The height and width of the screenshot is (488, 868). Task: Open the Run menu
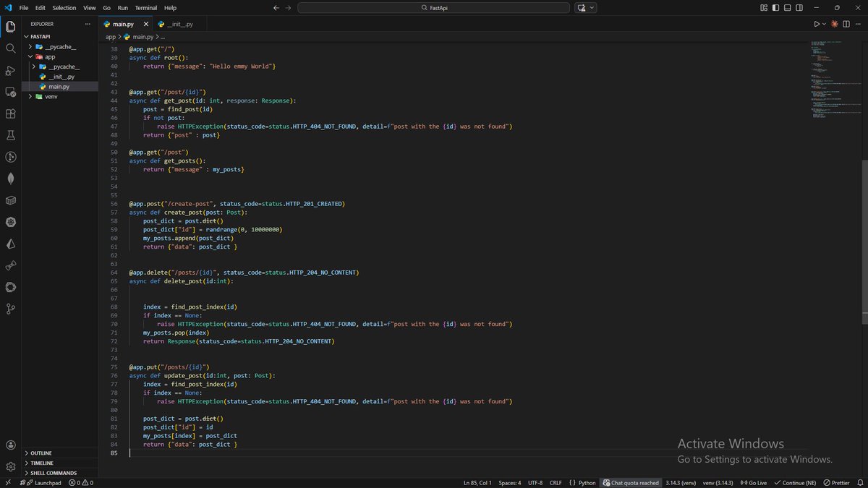[122, 7]
